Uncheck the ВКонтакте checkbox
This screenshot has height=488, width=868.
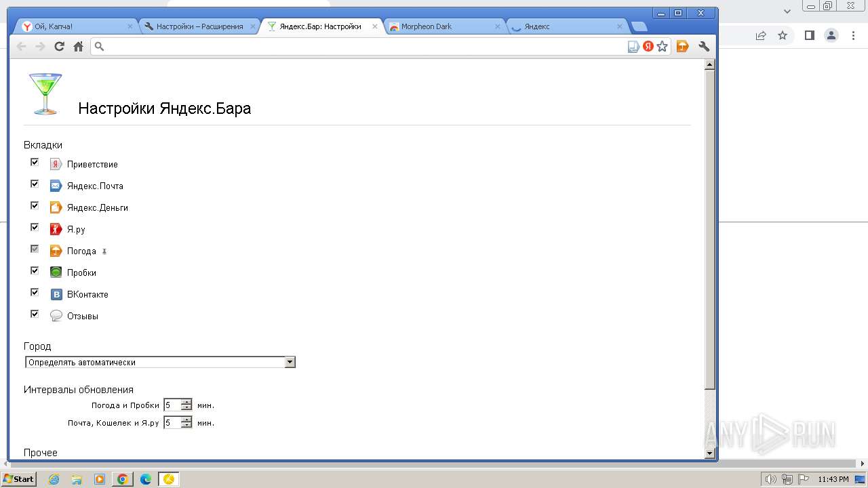[x=35, y=292]
